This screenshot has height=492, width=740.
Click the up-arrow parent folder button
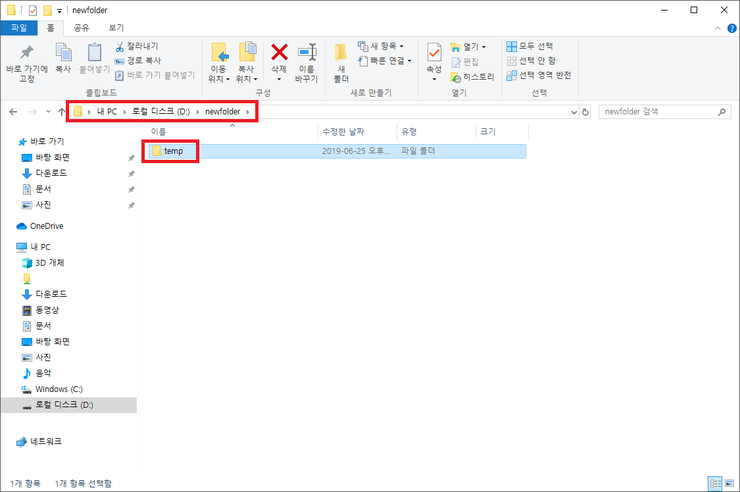pyautogui.click(x=60, y=111)
